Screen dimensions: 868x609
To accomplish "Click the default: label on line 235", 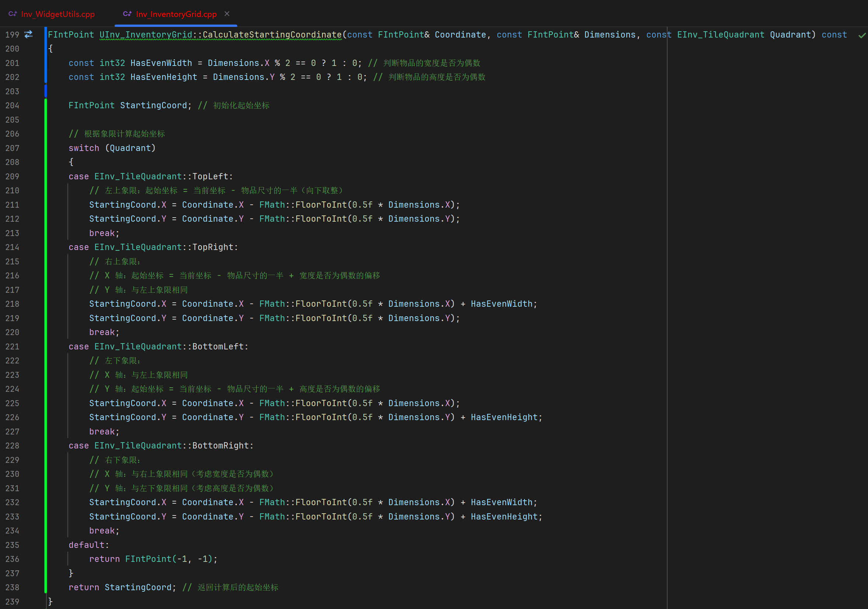I will [88, 545].
